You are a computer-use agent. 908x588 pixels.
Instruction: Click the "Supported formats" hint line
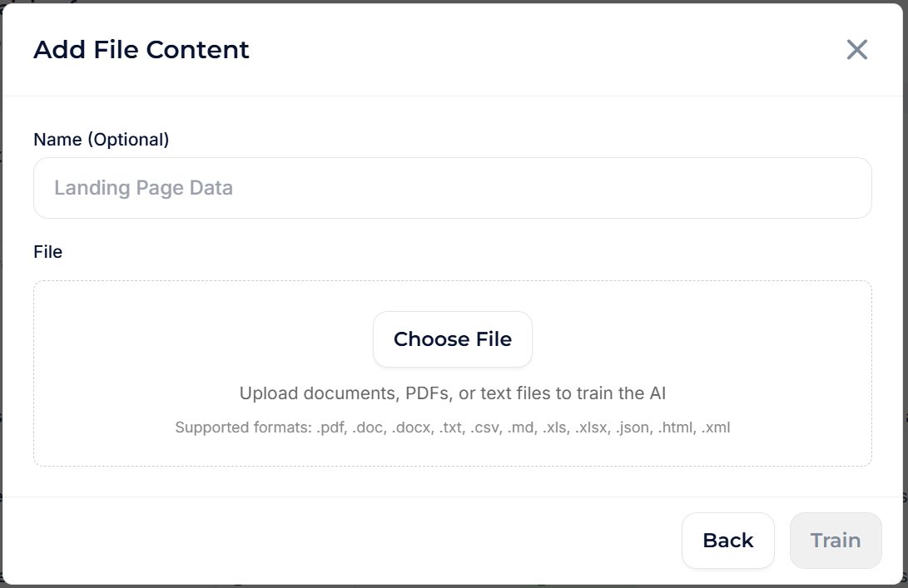pos(452,428)
